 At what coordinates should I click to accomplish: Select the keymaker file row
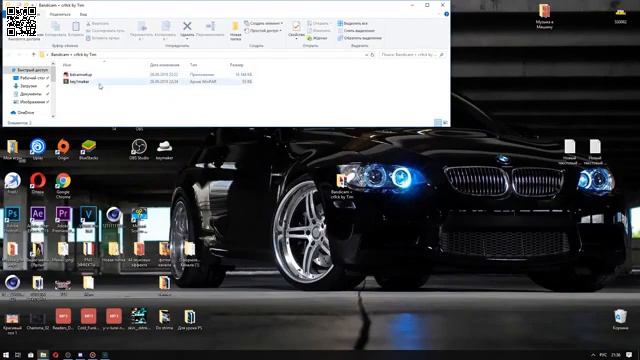pyautogui.click(x=158, y=82)
